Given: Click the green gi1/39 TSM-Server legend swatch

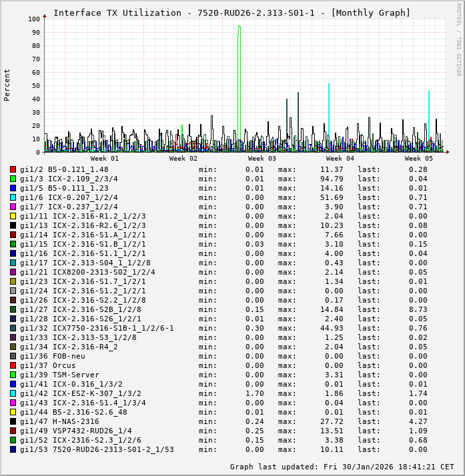Looking at the screenshot, I should click(x=13, y=375).
